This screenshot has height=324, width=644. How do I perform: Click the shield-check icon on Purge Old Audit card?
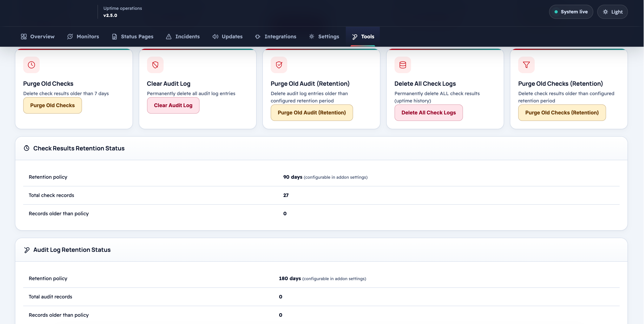(279, 65)
